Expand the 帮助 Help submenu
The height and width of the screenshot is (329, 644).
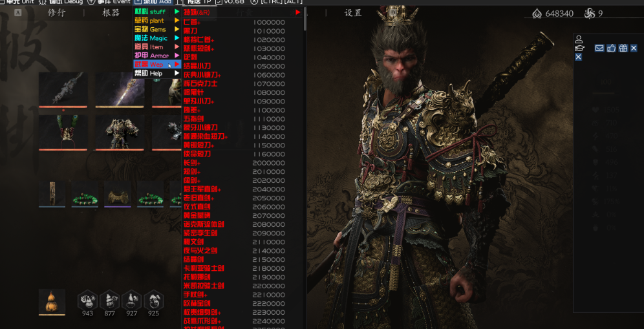click(x=157, y=74)
